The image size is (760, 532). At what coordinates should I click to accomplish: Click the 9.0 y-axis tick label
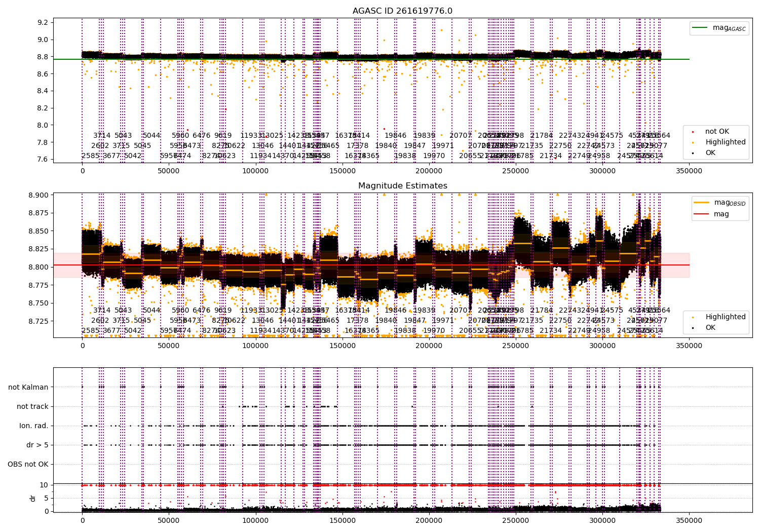(x=43, y=40)
